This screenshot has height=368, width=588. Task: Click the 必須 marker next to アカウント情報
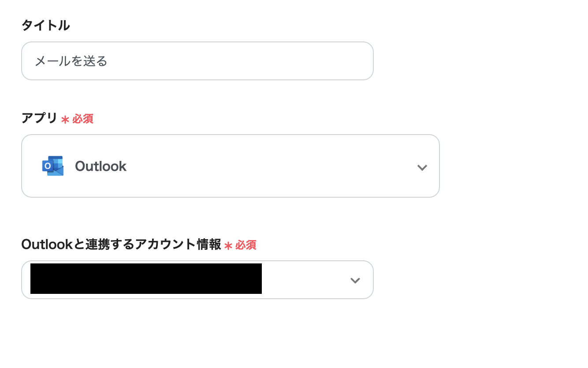(246, 245)
